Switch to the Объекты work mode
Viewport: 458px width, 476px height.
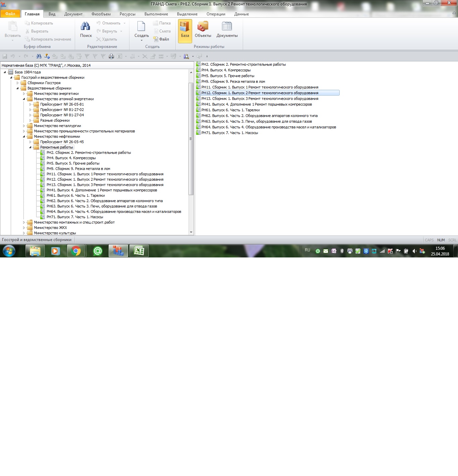tap(203, 29)
